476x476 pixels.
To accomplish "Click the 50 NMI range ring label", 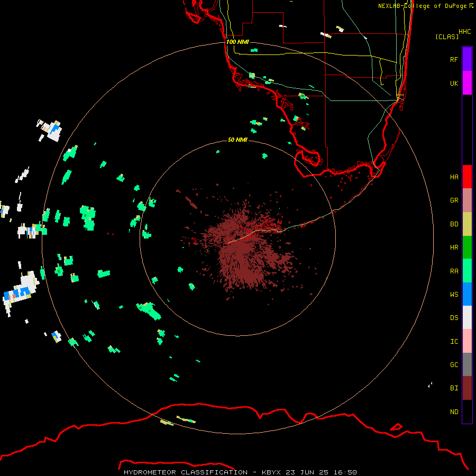I will pyautogui.click(x=237, y=140).
